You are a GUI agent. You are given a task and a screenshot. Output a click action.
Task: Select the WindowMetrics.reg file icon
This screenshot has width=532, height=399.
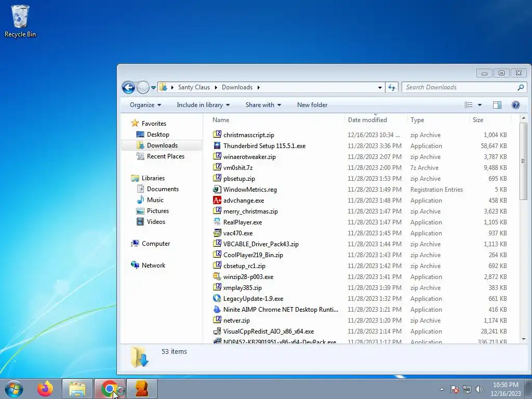(217, 189)
